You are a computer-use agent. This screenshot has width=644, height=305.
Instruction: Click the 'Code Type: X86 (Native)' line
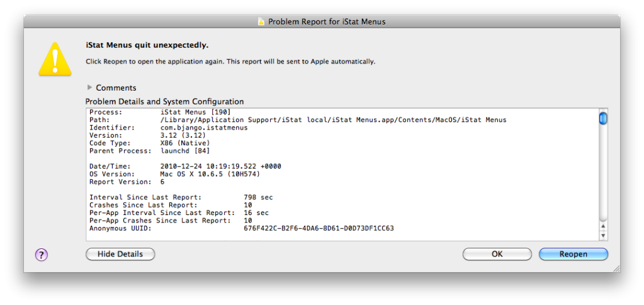click(149, 143)
